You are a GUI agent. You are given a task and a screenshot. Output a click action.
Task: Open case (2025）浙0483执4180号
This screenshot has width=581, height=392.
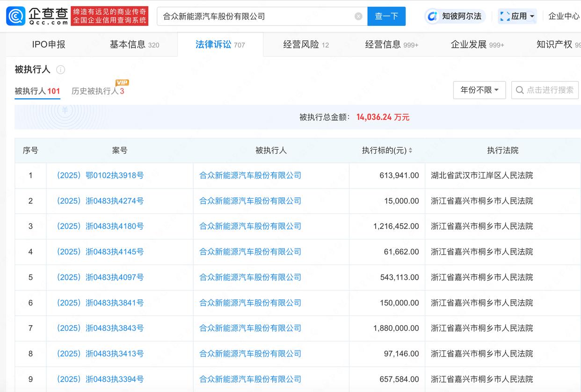pos(100,226)
